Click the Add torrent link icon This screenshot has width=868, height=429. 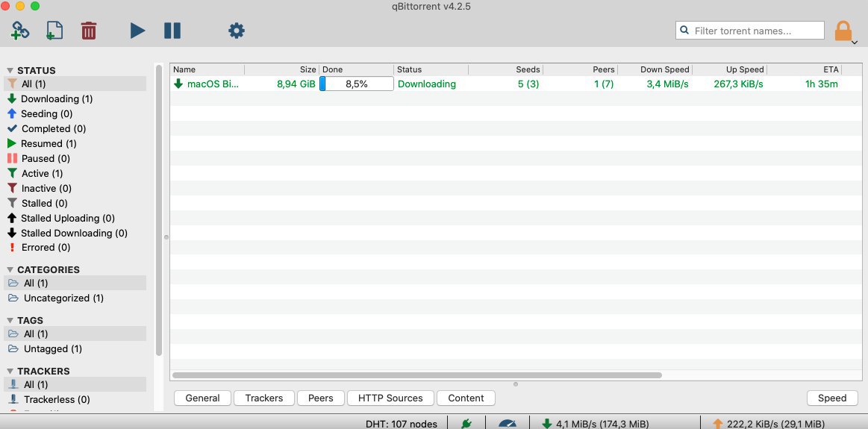point(20,31)
